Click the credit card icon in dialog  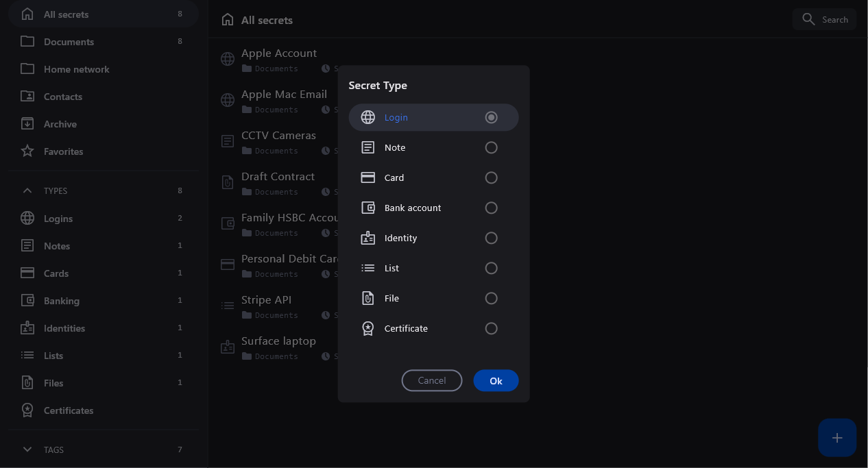368,177
